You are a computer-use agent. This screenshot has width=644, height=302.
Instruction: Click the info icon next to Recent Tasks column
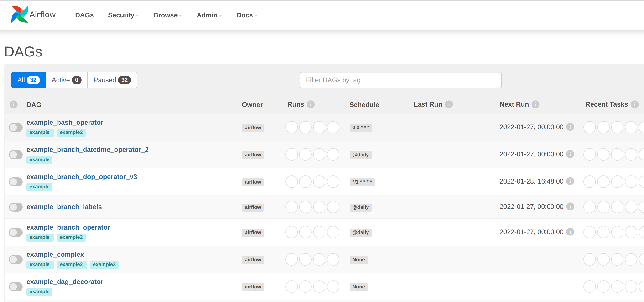tap(634, 104)
